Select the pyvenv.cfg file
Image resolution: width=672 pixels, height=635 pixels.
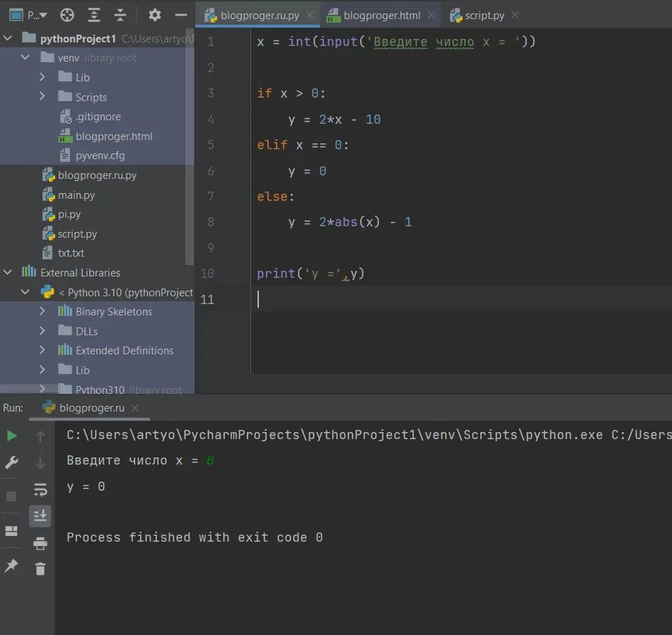[92, 156]
